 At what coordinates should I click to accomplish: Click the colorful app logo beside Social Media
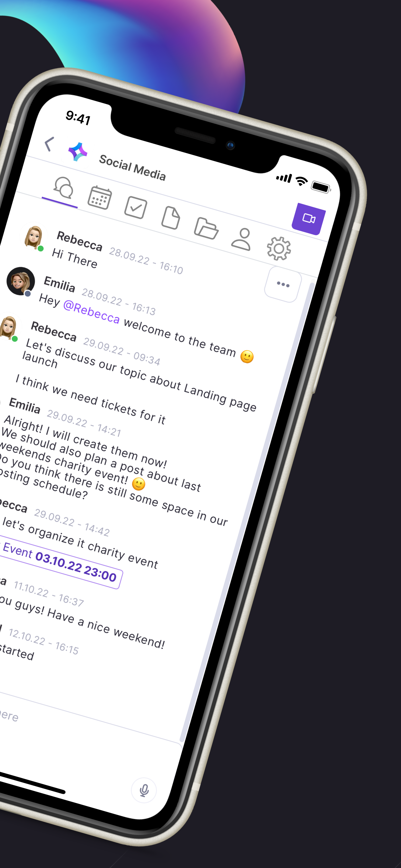point(78,152)
